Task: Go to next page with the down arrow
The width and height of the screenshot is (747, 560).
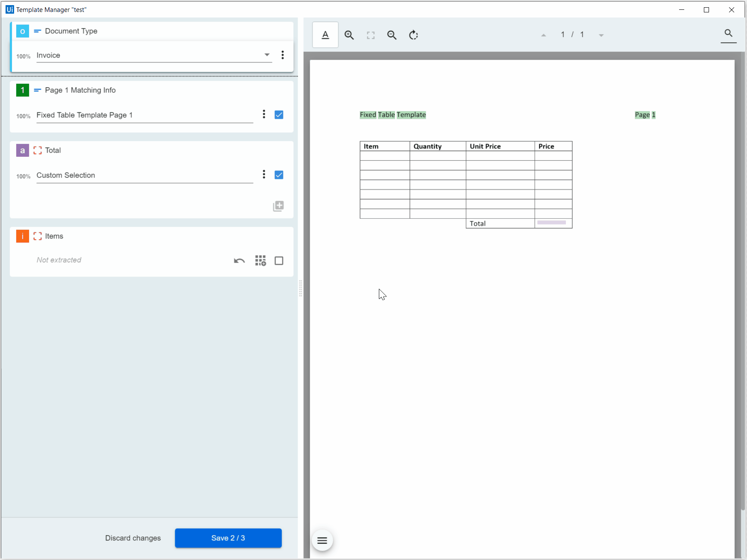Action: (x=601, y=35)
